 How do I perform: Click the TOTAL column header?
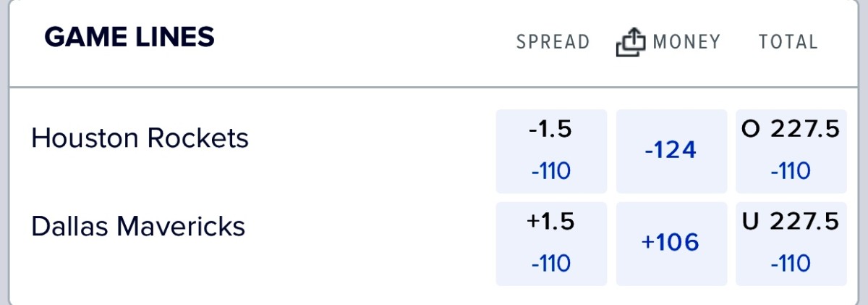pyautogui.click(x=788, y=43)
